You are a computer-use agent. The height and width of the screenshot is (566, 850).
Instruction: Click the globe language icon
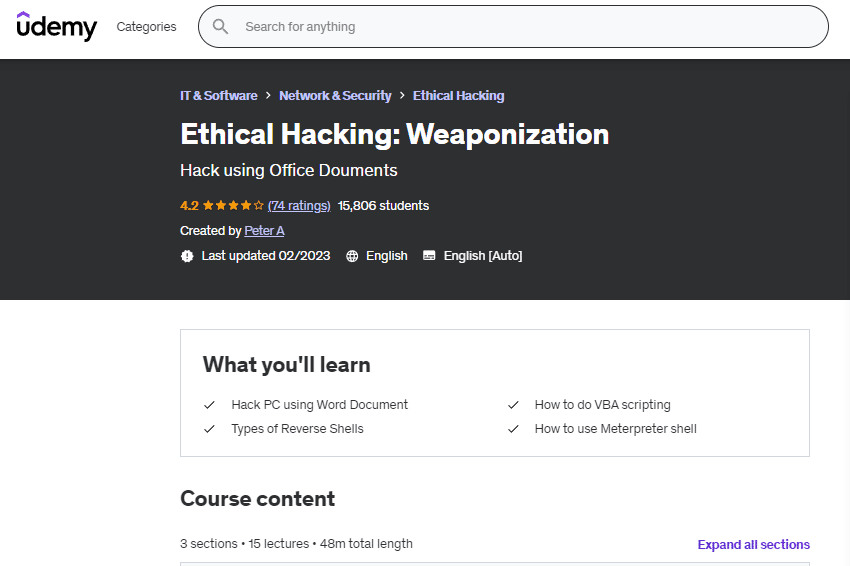pos(352,256)
